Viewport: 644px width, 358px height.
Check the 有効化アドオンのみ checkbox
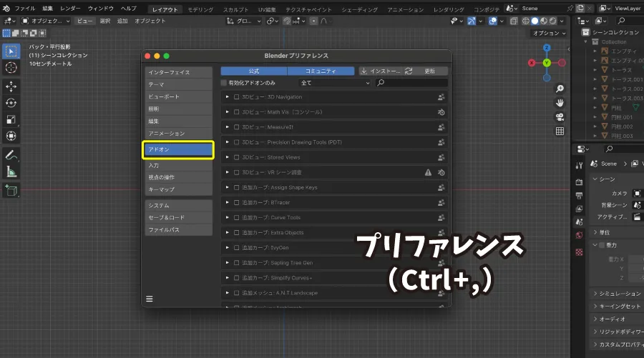click(x=225, y=83)
